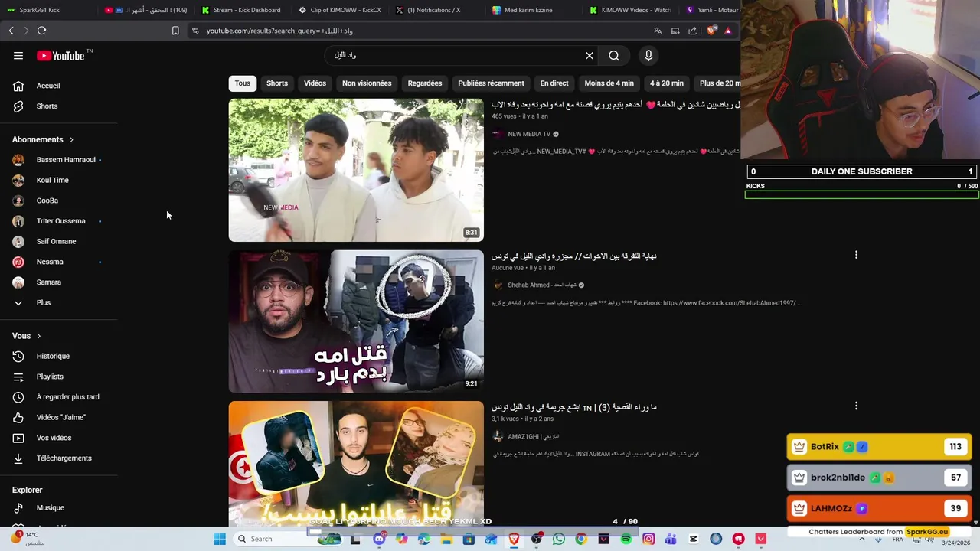This screenshot has height=551, width=980.
Task: Select the Tous filter chip
Action: (243, 83)
